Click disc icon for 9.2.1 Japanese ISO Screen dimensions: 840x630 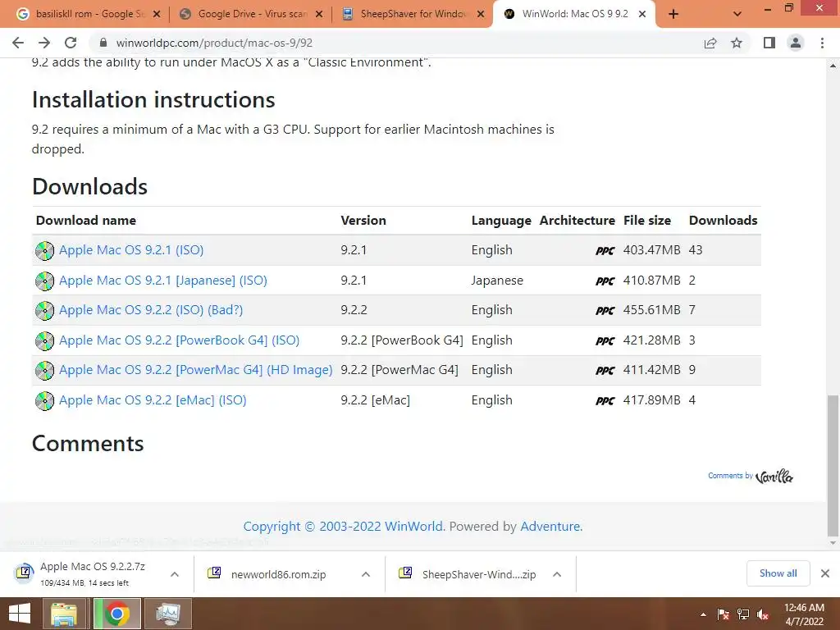44,281
